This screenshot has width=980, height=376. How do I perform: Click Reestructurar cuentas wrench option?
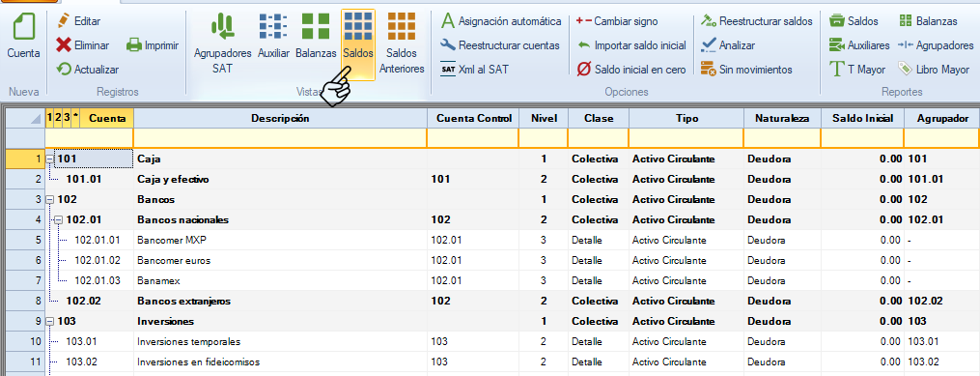(x=500, y=45)
